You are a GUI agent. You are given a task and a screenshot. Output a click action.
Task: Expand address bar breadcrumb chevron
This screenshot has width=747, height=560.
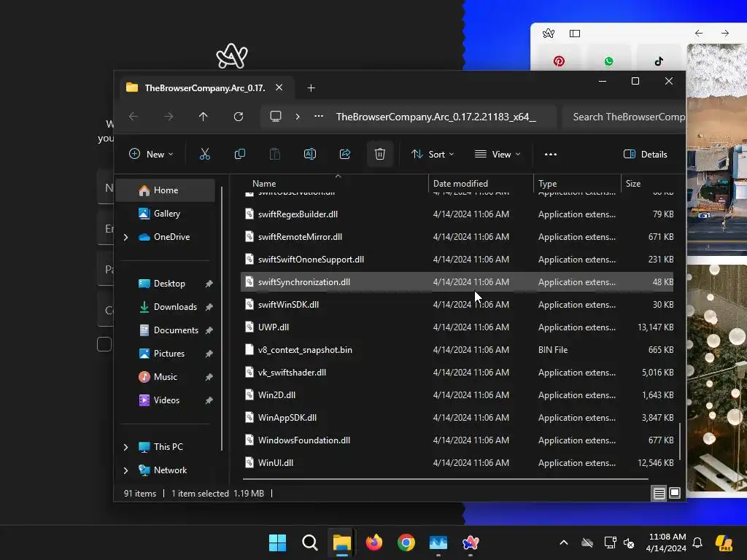298,117
